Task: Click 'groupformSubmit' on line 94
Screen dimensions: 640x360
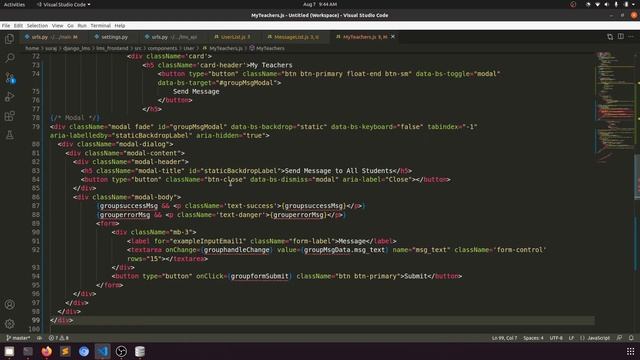Action: point(260,276)
